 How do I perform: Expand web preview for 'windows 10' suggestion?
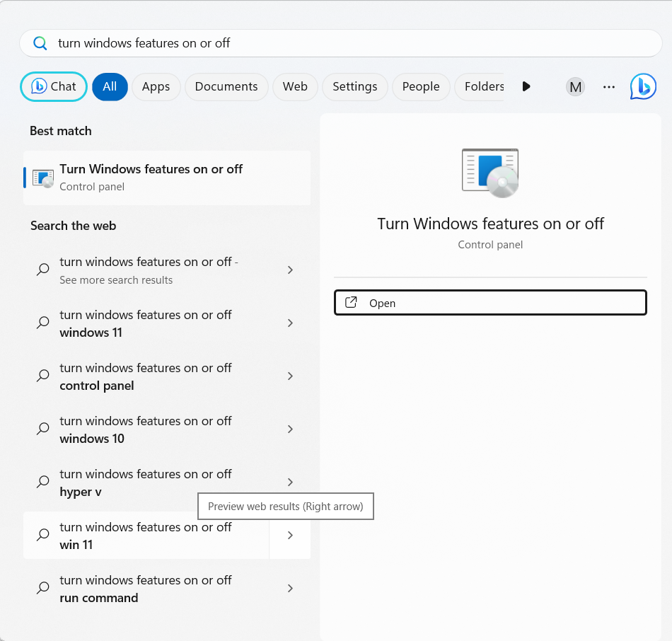(290, 429)
